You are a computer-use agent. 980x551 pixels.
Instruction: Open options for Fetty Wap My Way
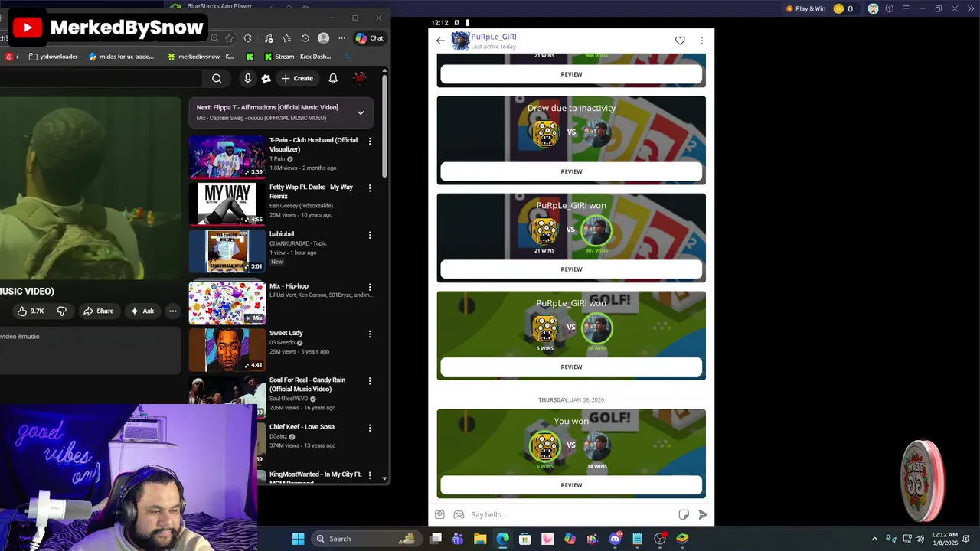tap(370, 188)
